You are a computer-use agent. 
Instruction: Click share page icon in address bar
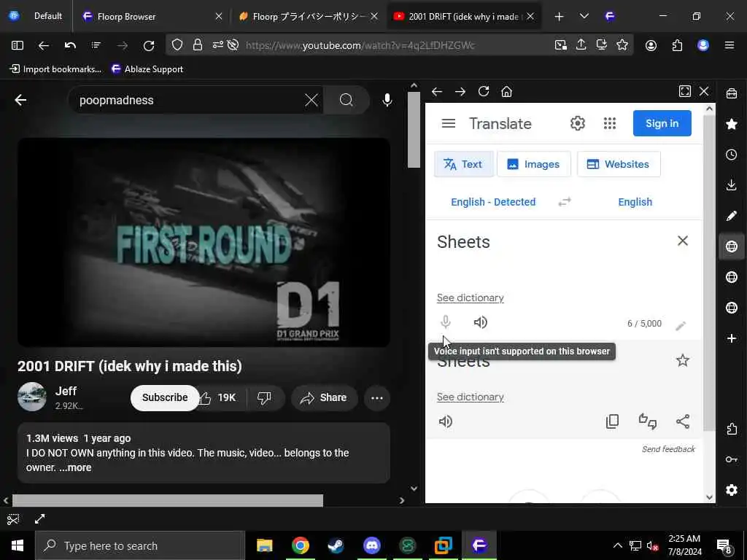(x=581, y=45)
